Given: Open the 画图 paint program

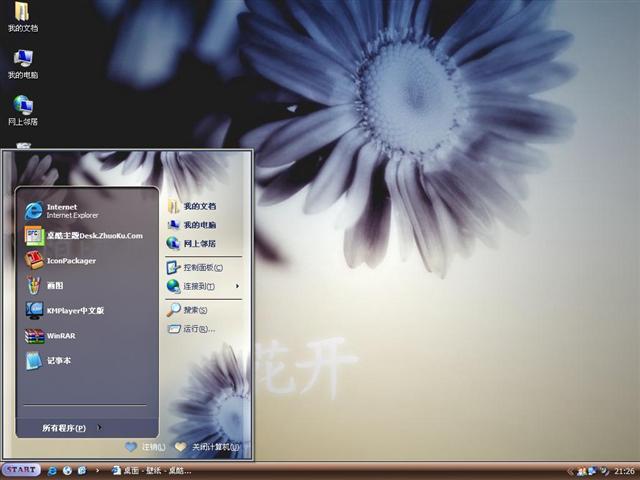Looking at the screenshot, I should (54, 285).
